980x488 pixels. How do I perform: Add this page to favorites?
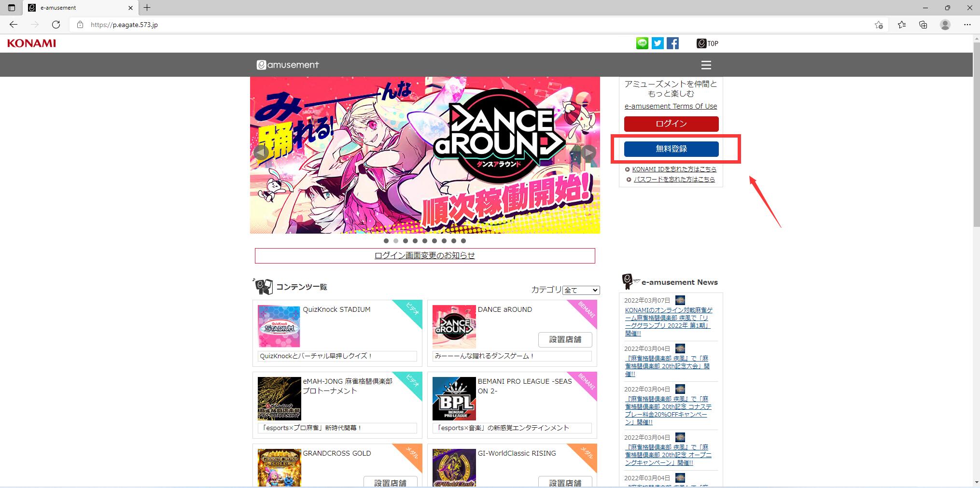(879, 25)
